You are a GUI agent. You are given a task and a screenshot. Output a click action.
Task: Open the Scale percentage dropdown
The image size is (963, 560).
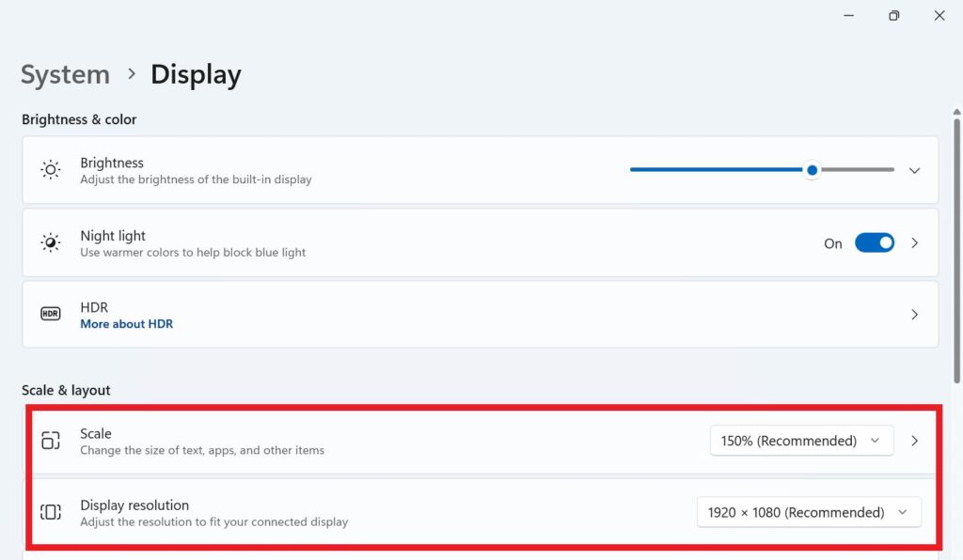pyautogui.click(x=800, y=441)
